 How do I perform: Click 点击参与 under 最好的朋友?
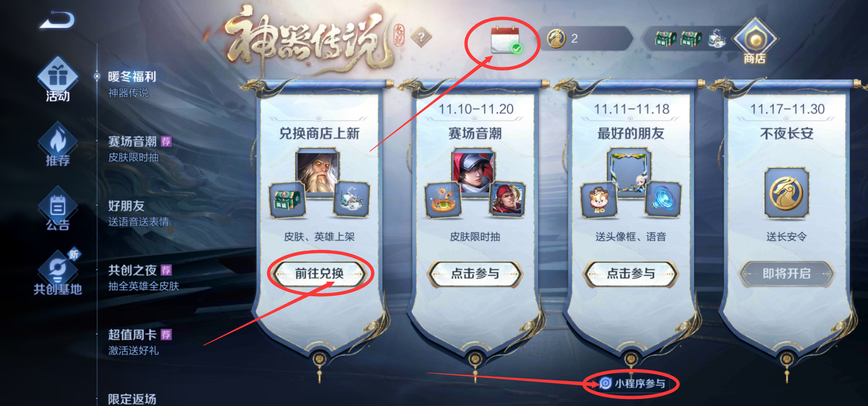click(631, 274)
